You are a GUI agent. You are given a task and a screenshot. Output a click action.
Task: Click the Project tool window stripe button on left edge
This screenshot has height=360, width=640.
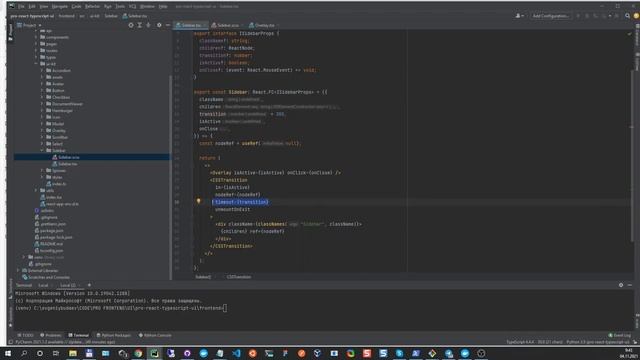(x=11, y=32)
